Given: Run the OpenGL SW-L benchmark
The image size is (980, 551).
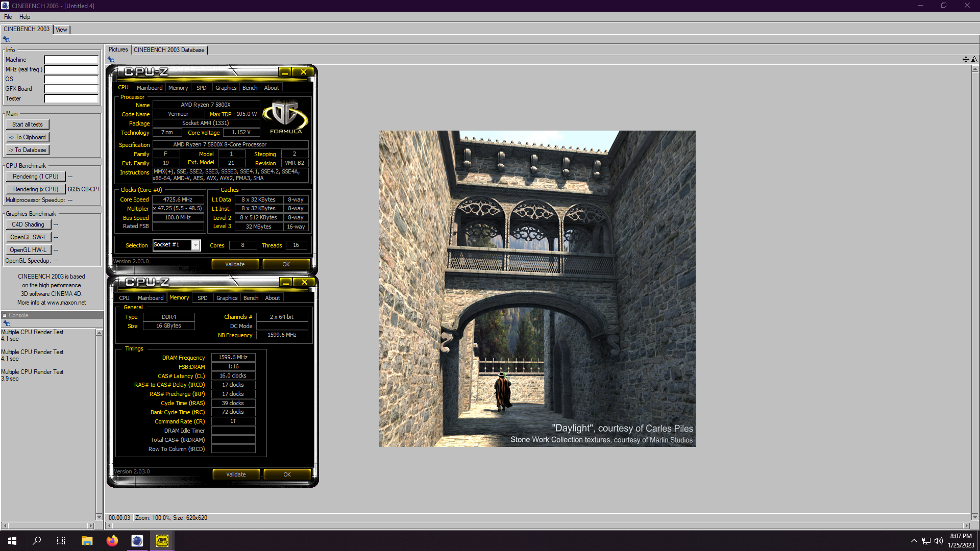Looking at the screenshot, I should click(28, 237).
